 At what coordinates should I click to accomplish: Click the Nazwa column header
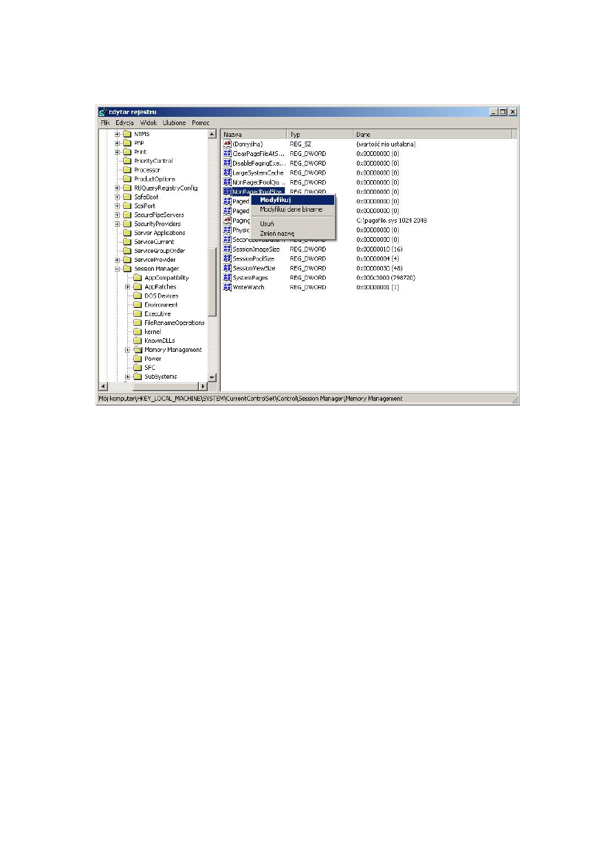252,135
